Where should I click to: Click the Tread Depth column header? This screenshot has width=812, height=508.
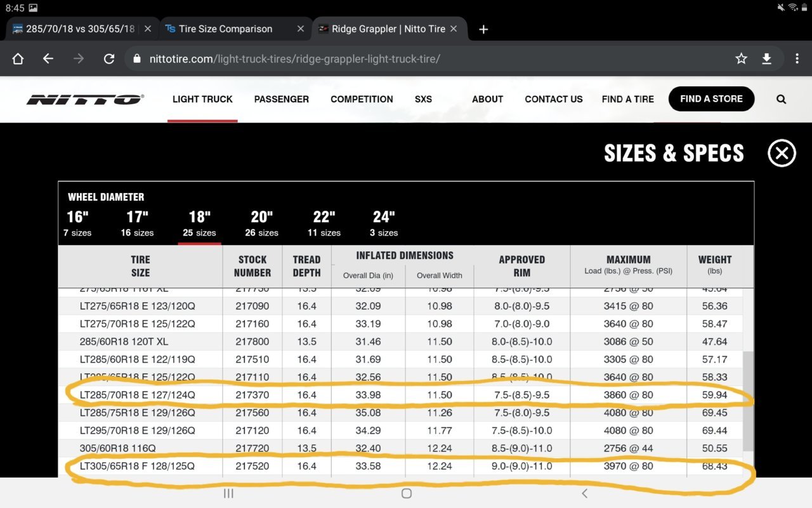(x=306, y=266)
